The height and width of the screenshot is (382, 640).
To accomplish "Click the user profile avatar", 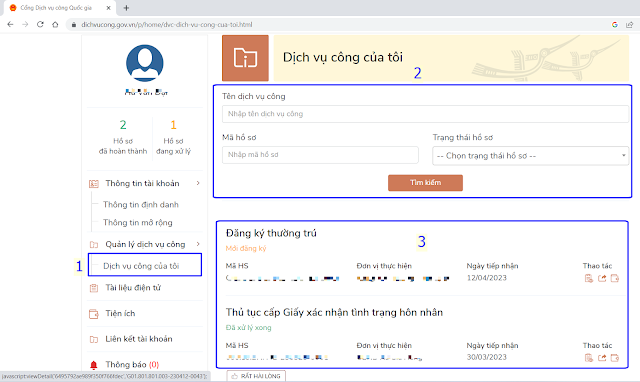I will pyautogui.click(x=145, y=63).
